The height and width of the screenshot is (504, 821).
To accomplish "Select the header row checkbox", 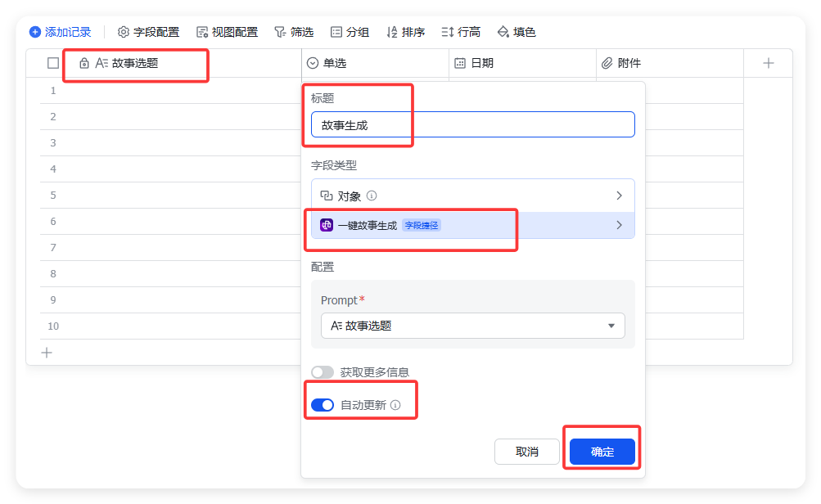I will click(x=53, y=62).
